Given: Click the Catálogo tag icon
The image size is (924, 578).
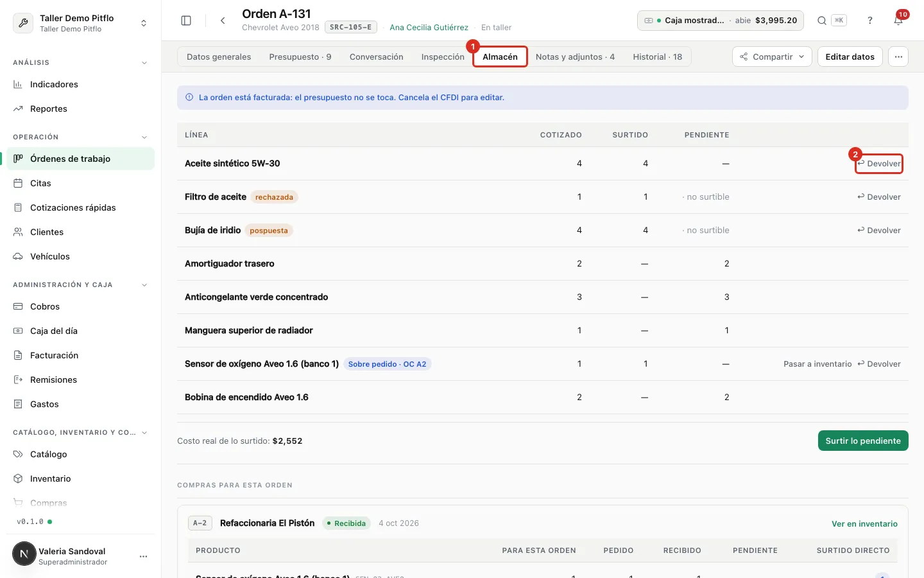Looking at the screenshot, I should pos(18,454).
